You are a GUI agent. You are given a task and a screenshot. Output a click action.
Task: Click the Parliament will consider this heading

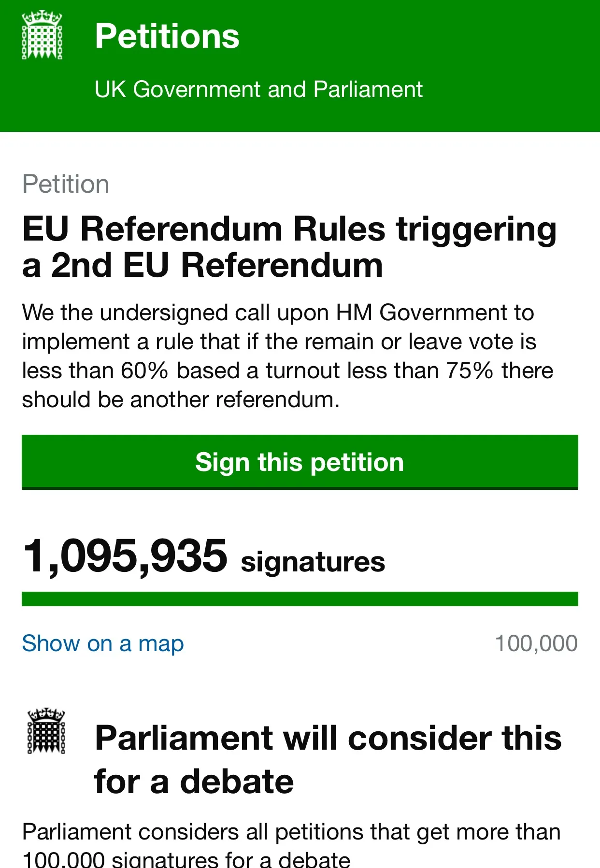[x=328, y=759]
